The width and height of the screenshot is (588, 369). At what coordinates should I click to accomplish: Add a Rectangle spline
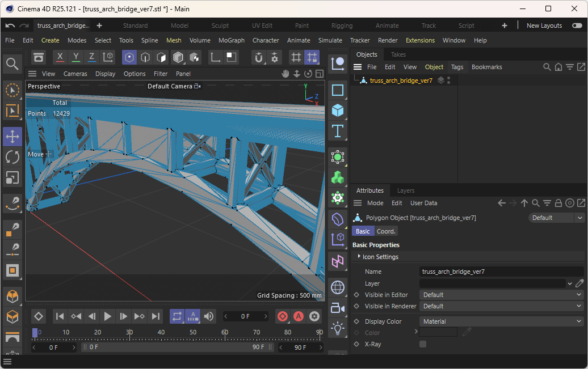click(x=338, y=90)
